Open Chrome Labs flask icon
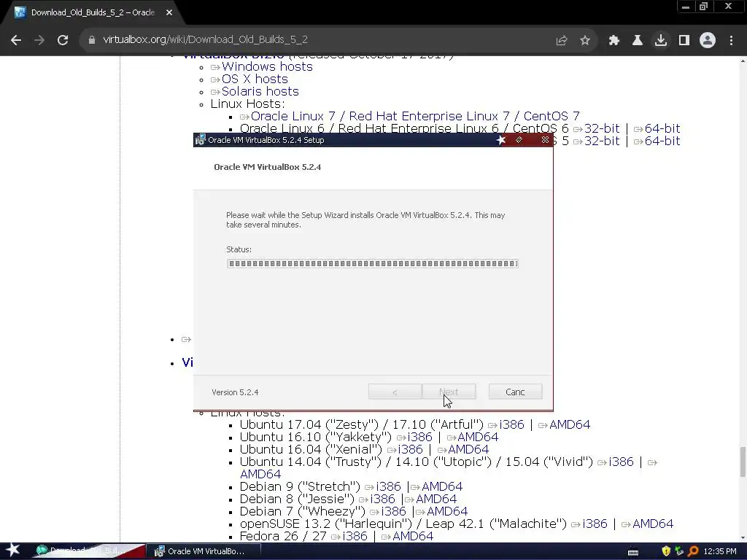This screenshot has height=560, width=747. pyautogui.click(x=637, y=41)
